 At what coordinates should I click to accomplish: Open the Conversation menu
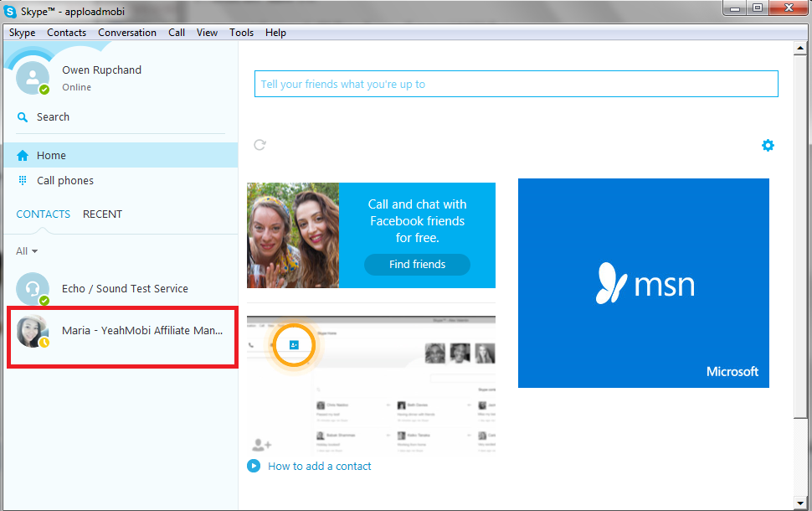coord(127,33)
